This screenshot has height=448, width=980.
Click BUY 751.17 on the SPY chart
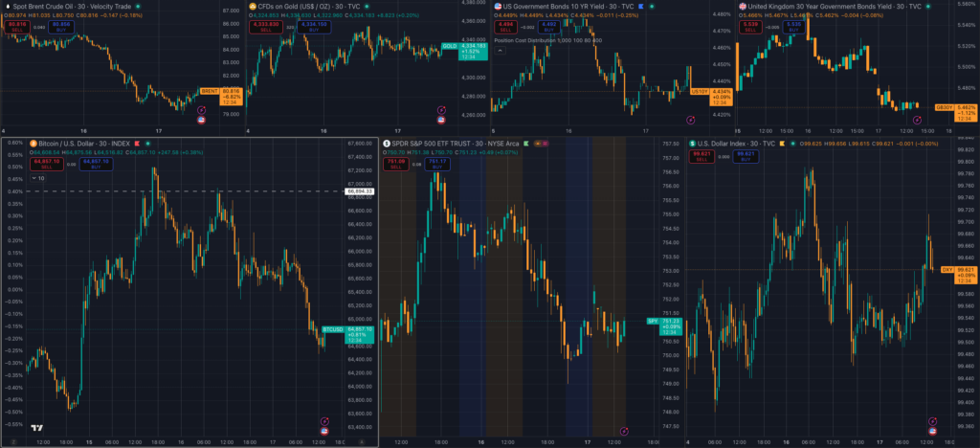click(x=436, y=165)
